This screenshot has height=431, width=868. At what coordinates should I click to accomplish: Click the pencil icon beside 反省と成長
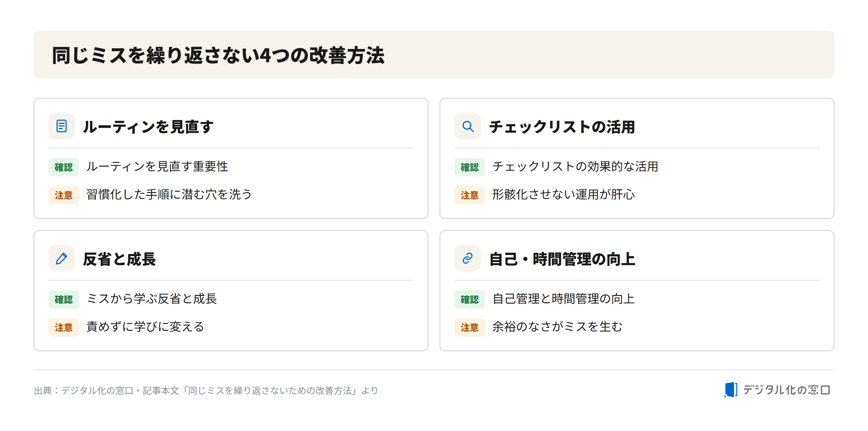tap(62, 258)
